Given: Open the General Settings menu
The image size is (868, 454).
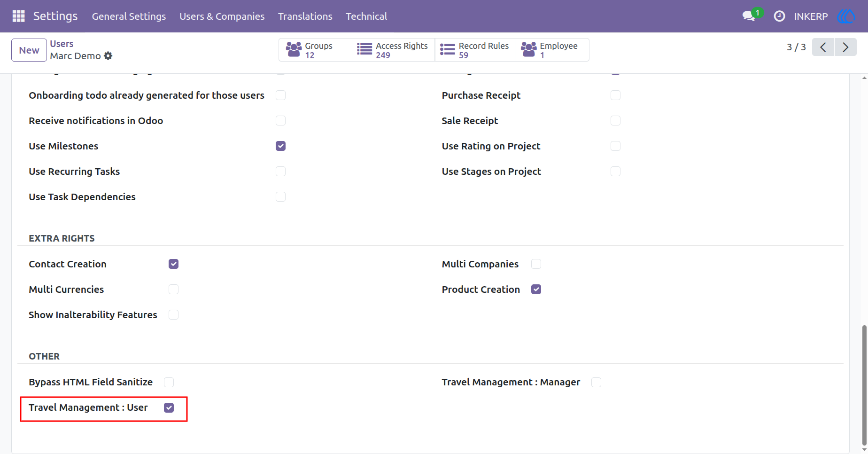Looking at the screenshot, I should 129,16.
